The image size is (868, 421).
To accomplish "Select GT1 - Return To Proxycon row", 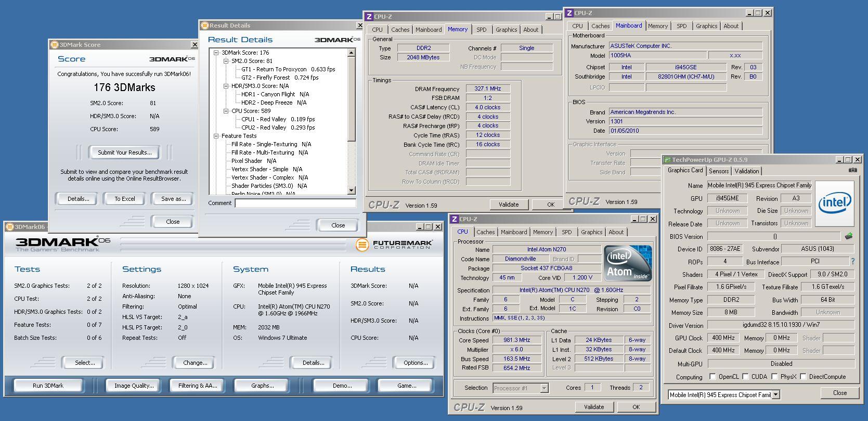I will tap(288, 69).
